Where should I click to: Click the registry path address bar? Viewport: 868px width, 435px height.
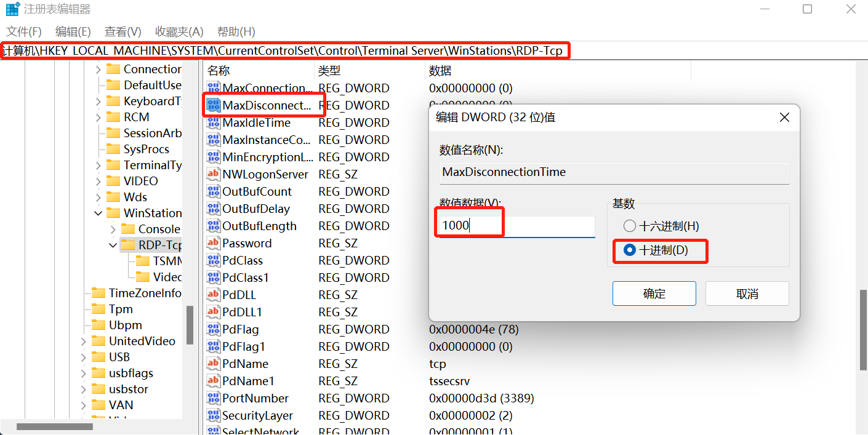434,50
